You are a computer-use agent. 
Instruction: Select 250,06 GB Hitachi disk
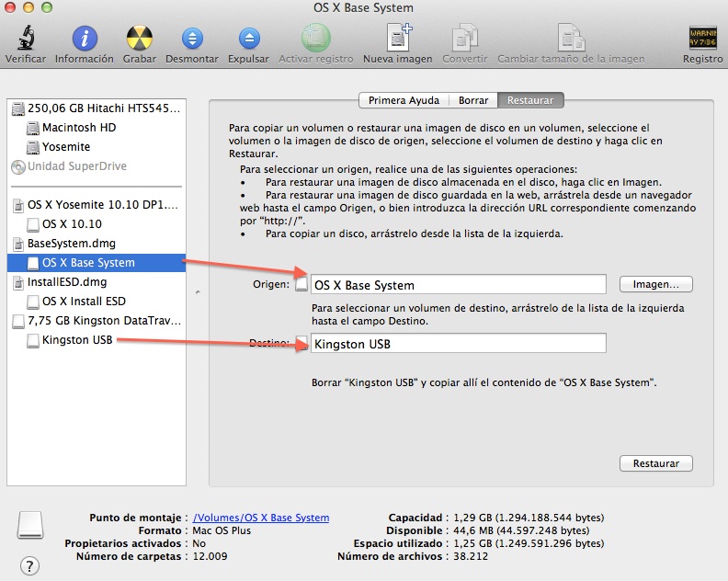tap(97, 108)
